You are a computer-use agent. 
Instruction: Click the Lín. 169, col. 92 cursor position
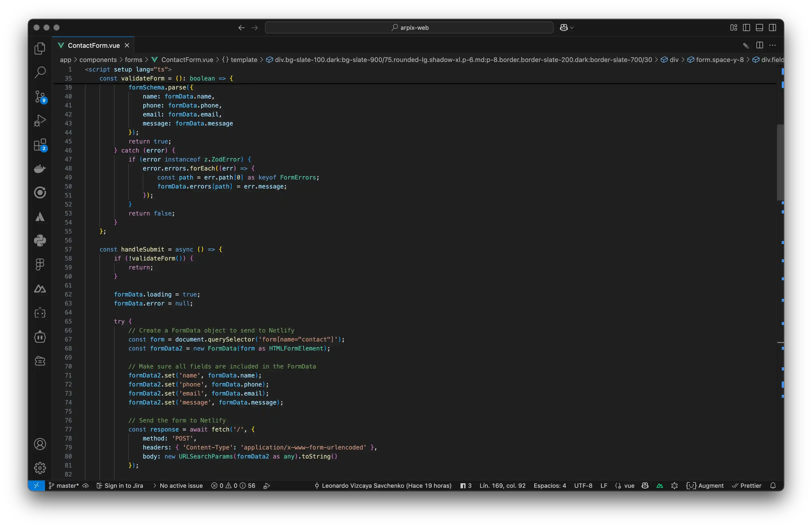[x=502, y=486]
